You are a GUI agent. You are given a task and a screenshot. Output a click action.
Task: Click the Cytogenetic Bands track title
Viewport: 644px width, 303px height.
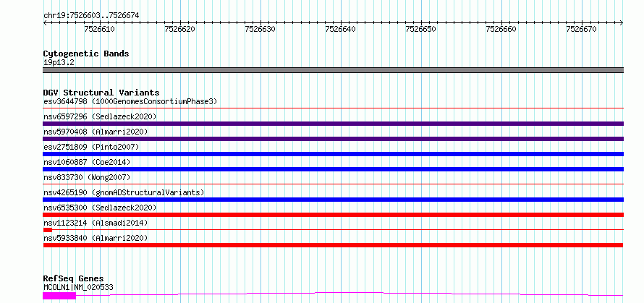[x=86, y=54]
